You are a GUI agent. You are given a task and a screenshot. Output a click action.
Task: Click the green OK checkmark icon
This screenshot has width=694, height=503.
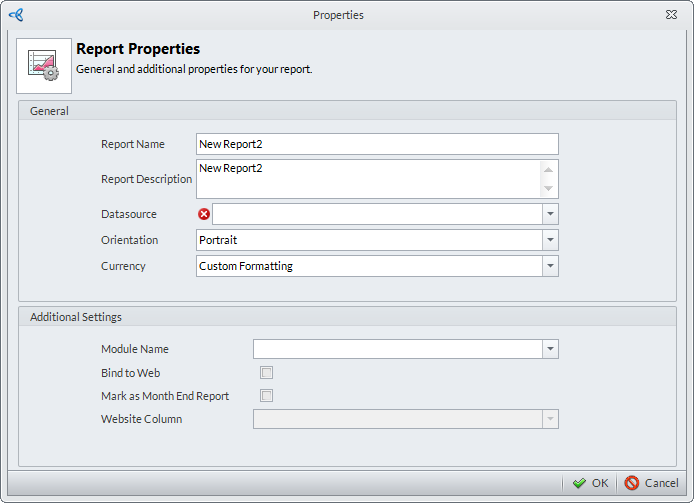pos(579,483)
